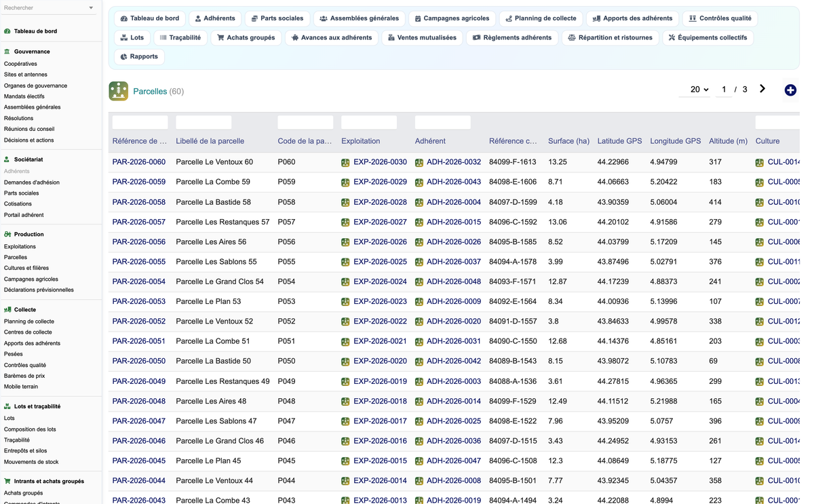The height and width of the screenshot is (504, 814).
Task: Open Adhérents toolbar button
Action: (x=215, y=18)
